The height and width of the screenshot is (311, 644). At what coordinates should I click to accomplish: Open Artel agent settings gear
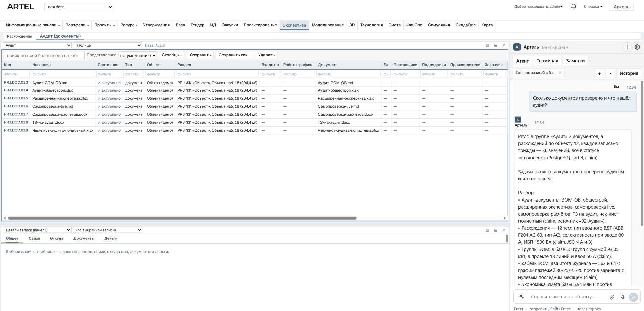tap(637, 47)
